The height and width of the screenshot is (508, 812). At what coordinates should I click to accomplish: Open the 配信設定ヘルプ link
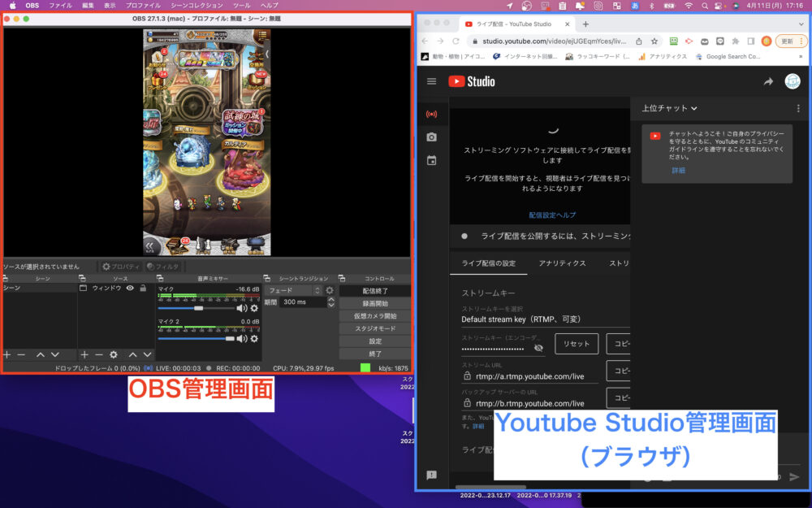552,215
